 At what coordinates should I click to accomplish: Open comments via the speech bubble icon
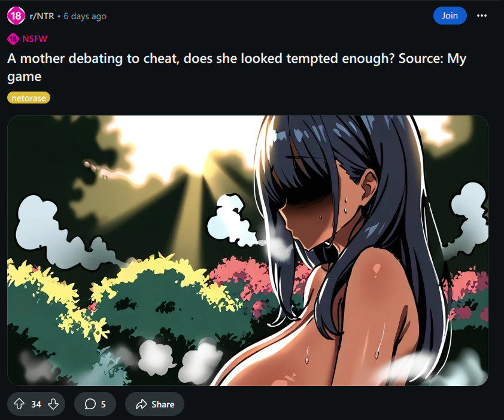click(90, 404)
